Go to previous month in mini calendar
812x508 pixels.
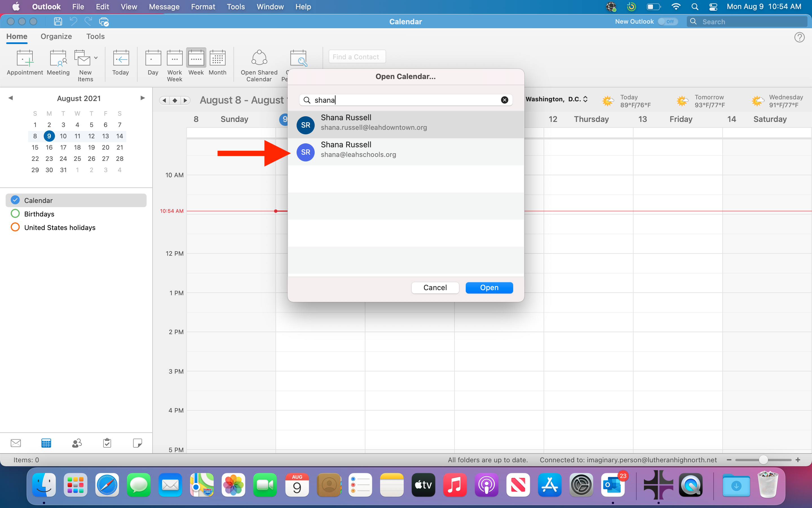click(11, 98)
